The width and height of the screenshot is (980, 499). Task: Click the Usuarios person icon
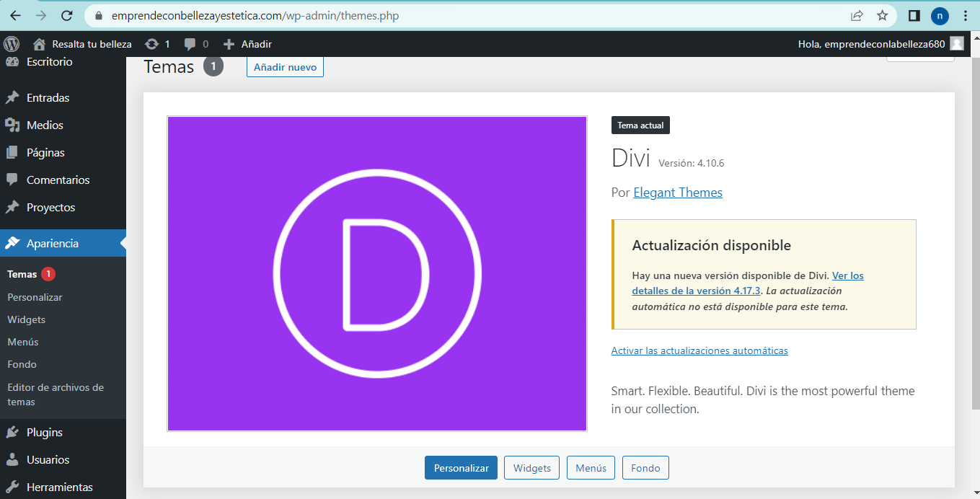point(12,459)
